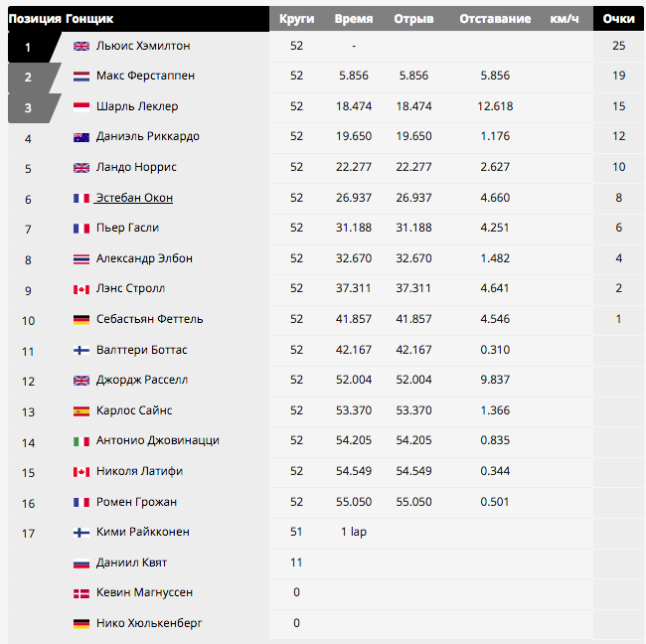646x644 pixels.
Task: Open the Эстебан Окон driver link
Action: (x=134, y=198)
